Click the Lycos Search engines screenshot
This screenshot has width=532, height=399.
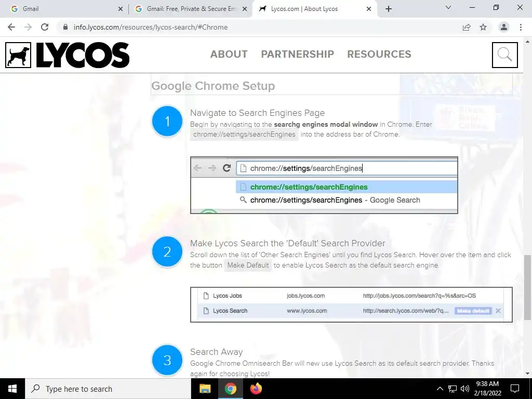pyautogui.click(x=351, y=304)
